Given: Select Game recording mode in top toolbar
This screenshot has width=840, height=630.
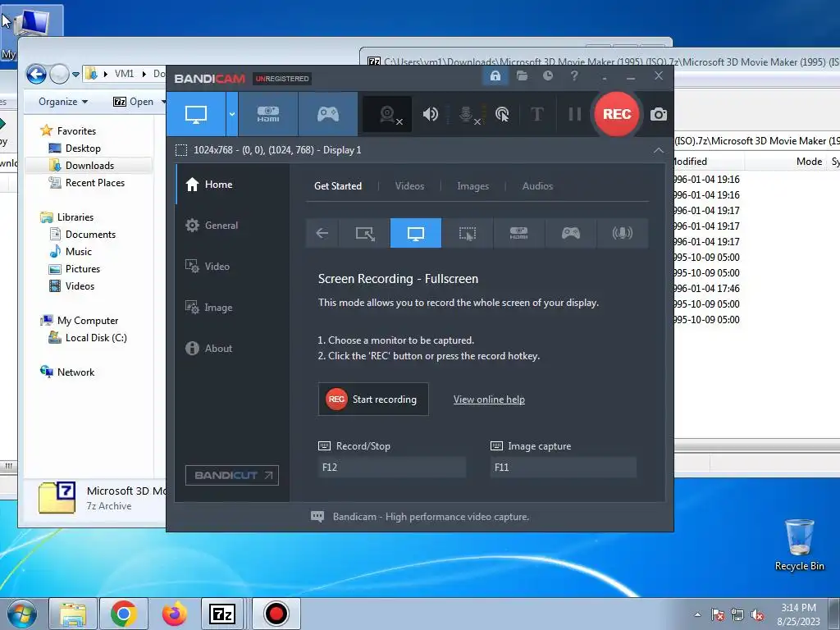Looking at the screenshot, I should pyautogui.click(x=328, y=114).
